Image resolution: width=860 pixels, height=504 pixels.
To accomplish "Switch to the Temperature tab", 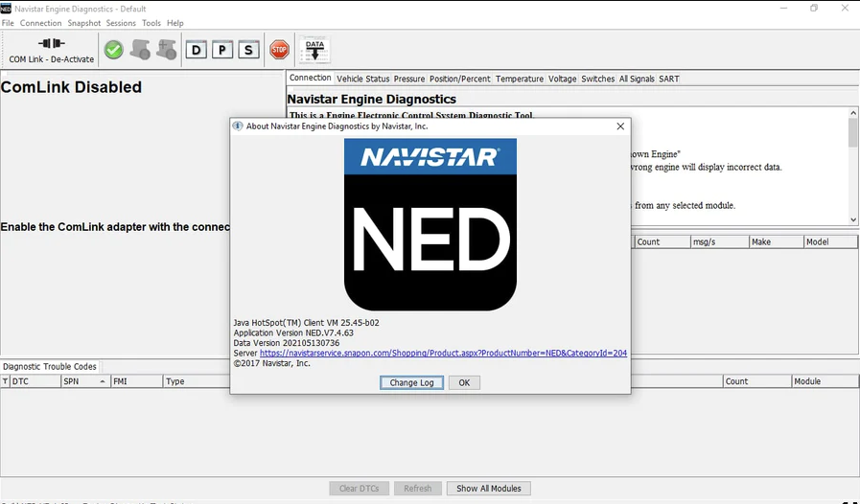I will (520, 79).
